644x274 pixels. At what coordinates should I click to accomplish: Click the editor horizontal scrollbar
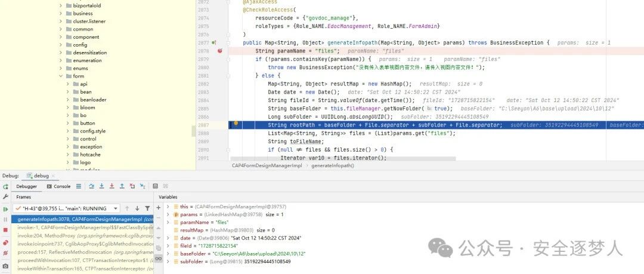[343, 158]
